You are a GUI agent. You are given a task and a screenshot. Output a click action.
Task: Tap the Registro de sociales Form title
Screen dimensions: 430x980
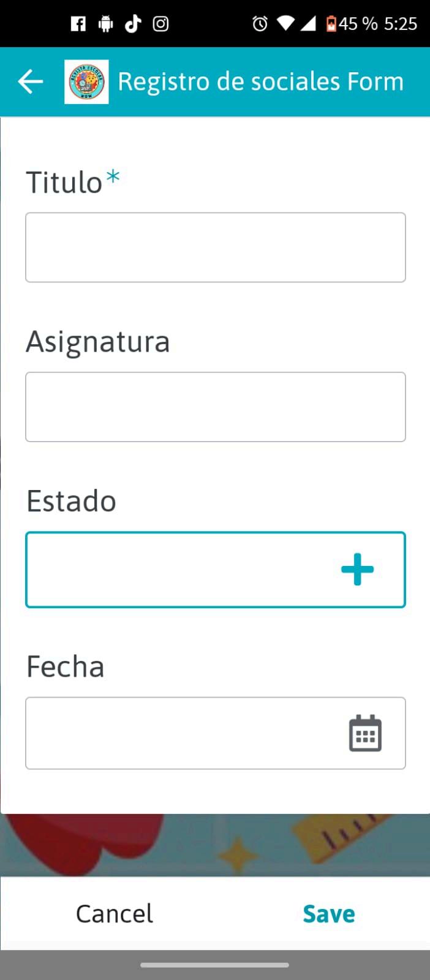(260, 81)
